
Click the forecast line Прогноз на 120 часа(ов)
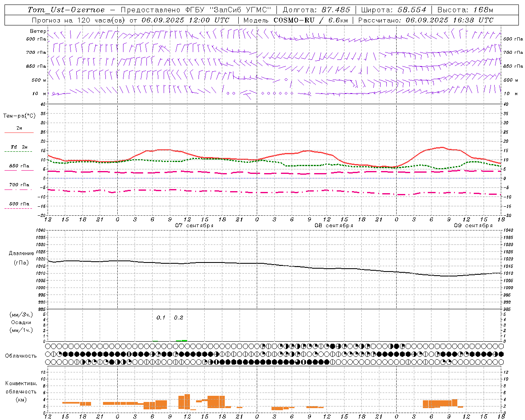point(79,20)
